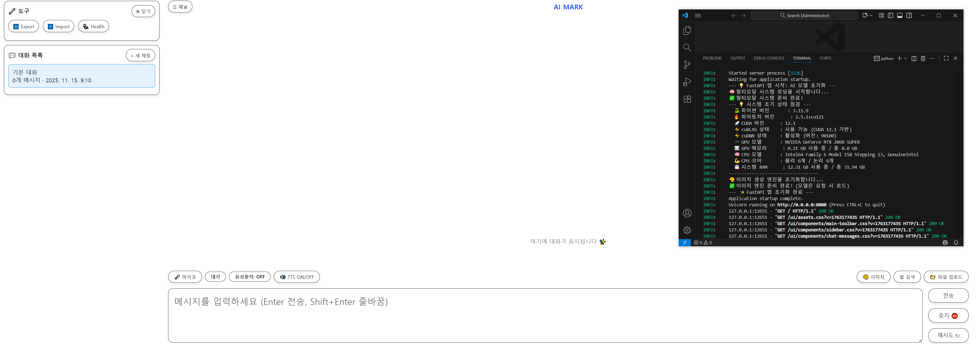The height and width of the screenshot is (344, 980).
Task: Click the Export button
Action: point(24,27)
